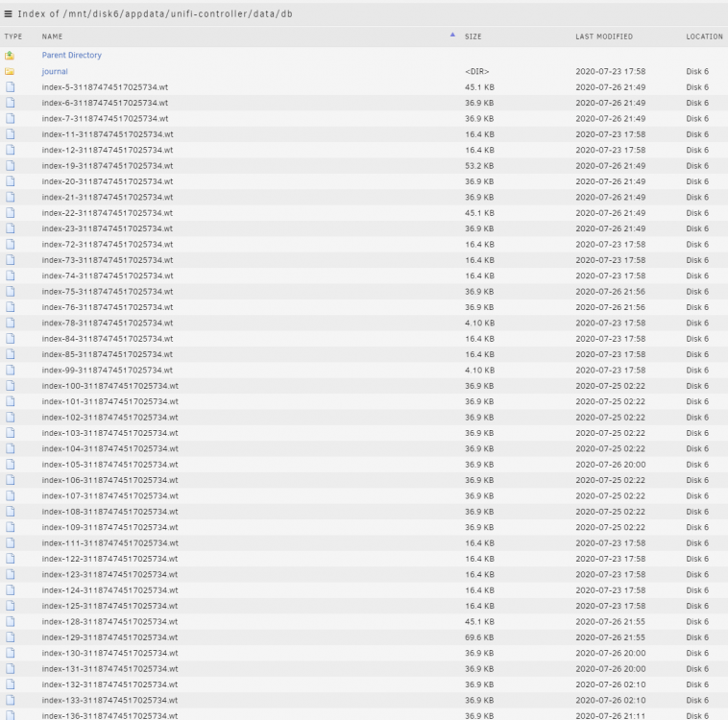Click the Parent Directory up-arrow folder icon
This screenshot has height=720, width=728.
click(x=10, y=56)
